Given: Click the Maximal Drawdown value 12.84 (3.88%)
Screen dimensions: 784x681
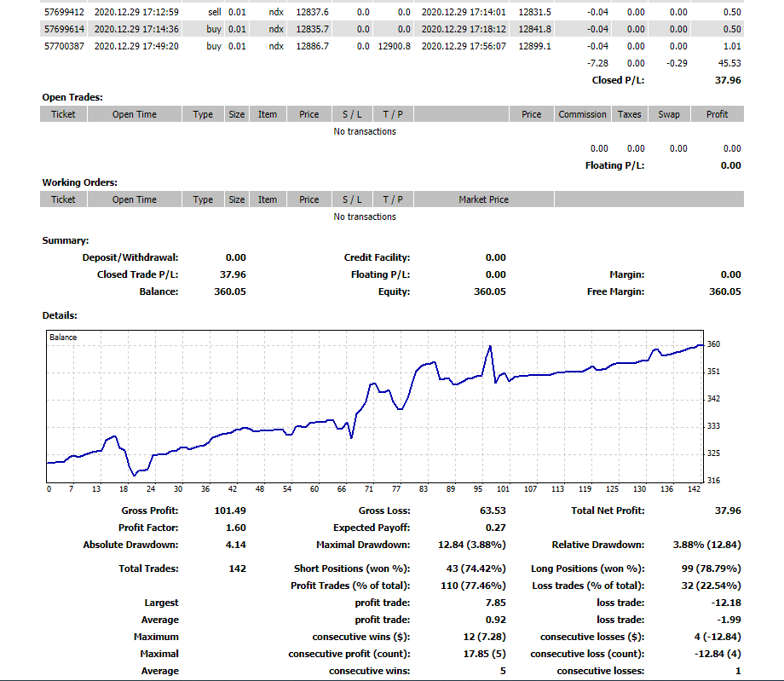Looking at the screenshot, I should pyautogui.click(x=472, y=545).
